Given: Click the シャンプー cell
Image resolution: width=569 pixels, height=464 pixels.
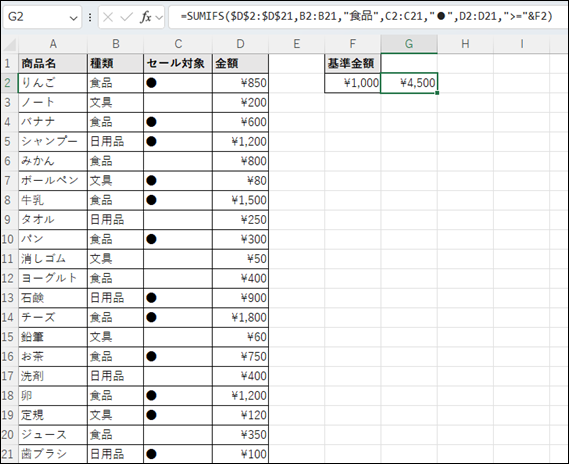Looking at the screenshot, I should click(53, 141).
